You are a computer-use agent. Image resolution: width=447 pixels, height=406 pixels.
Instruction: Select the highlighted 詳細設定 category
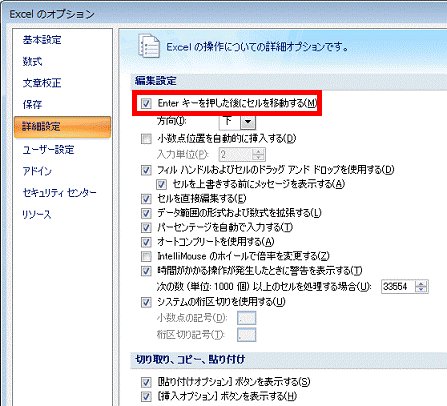point(62,127)
